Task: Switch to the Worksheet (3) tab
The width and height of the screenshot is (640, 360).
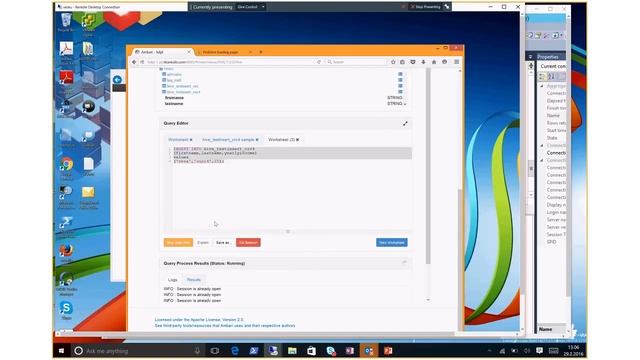Action: point(281,140)
